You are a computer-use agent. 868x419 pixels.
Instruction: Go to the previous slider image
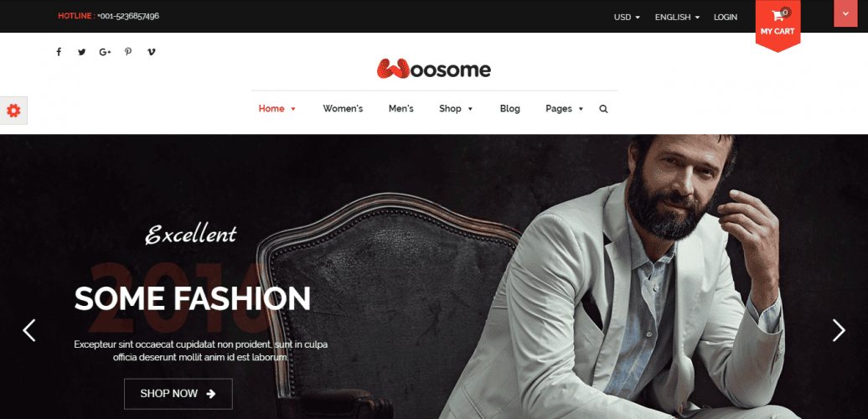point(28,330)
